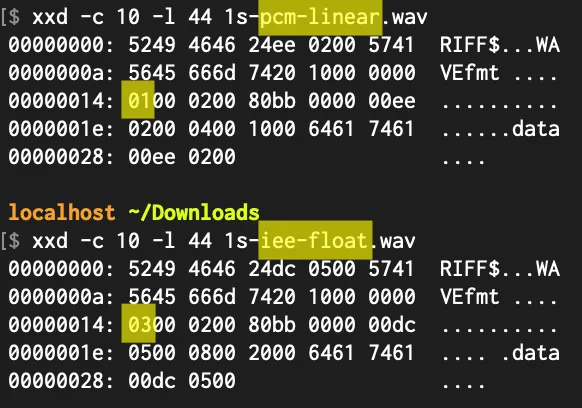Click the 00ee hex value at offset 00000028
The image size is (582, 408).
click(x=152, y=157)
